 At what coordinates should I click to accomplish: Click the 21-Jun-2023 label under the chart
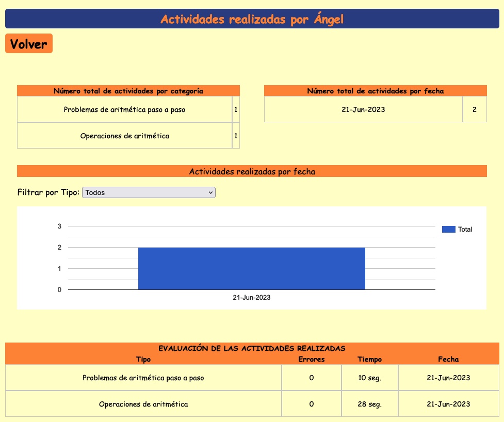[251, 298]
